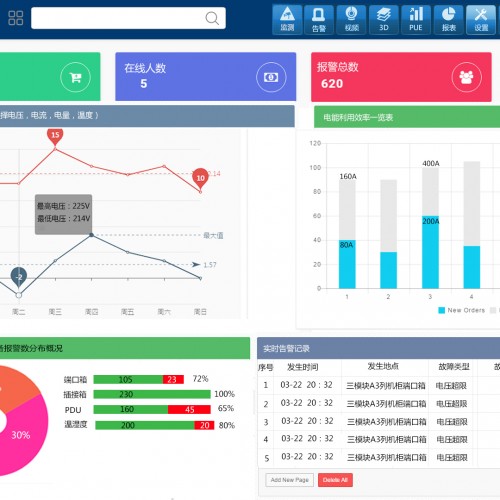
Task: Select the red marker pin labeled 15
Action: 55,137
